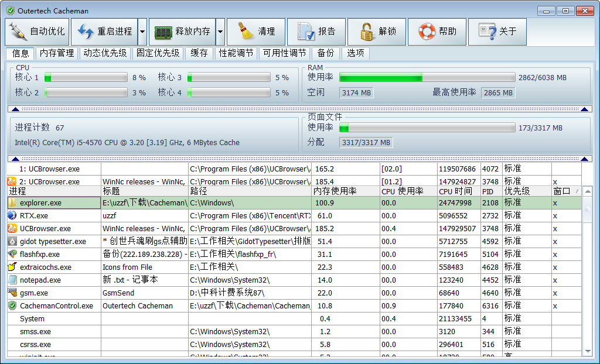600x364 pixels.
Task: Click the About (关于) question mark icon
Action: click(x=487, y=32)
